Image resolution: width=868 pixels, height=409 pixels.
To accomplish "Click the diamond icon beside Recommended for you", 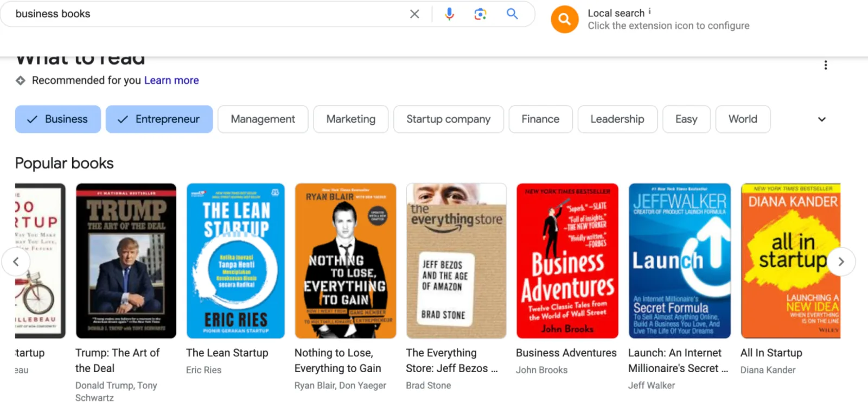I will coord(21,81).
